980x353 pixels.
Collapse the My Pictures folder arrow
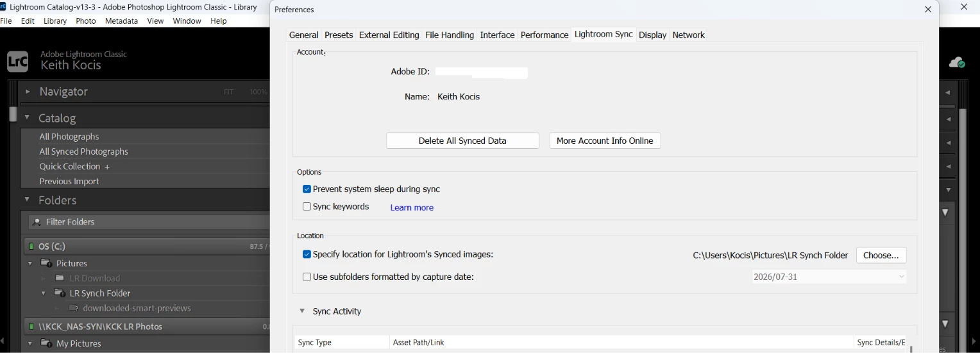(x=30, y=343)
